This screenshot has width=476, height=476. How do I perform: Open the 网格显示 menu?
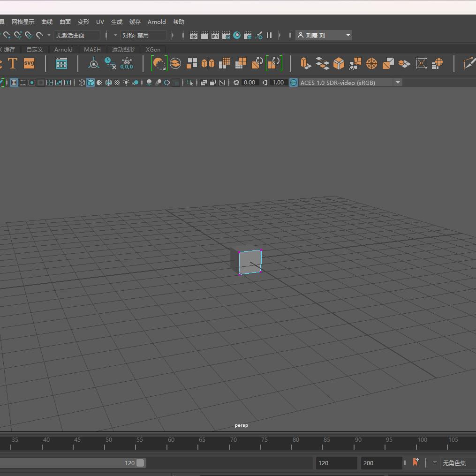[23, 22]
